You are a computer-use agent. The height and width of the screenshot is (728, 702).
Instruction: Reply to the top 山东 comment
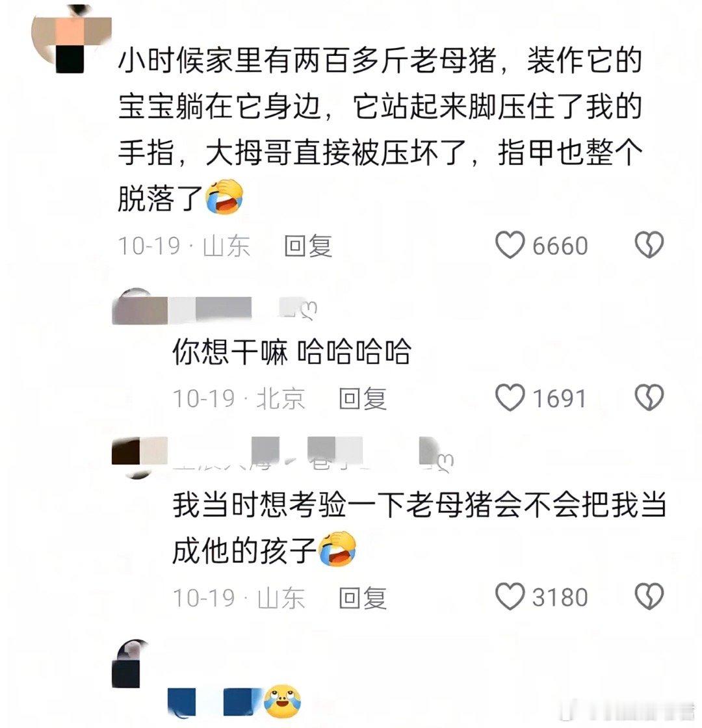click(308, 246)
